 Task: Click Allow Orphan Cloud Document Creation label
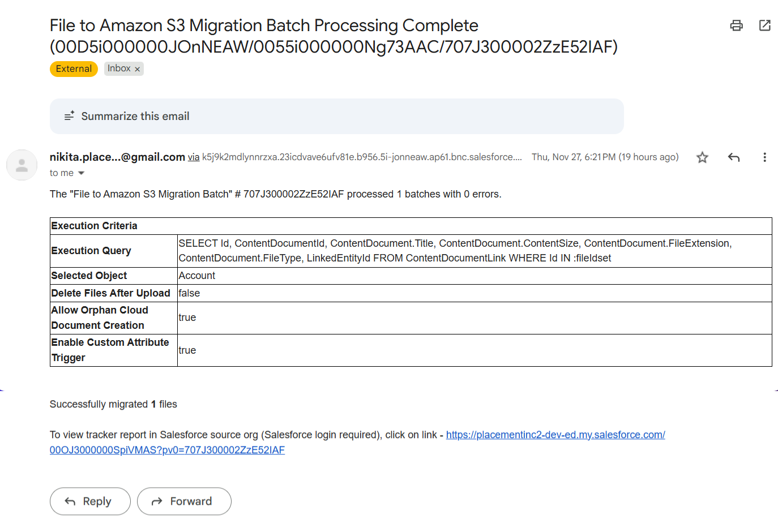114,318
